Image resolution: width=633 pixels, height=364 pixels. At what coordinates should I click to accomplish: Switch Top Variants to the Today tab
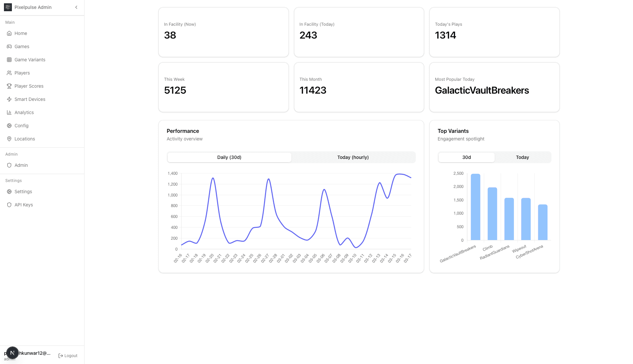[x=522, y=157]
